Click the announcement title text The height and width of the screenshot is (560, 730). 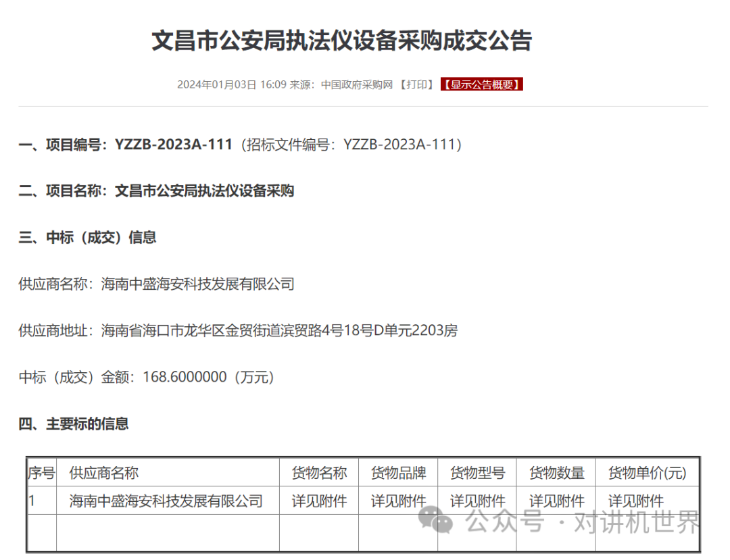click(341, 41)
